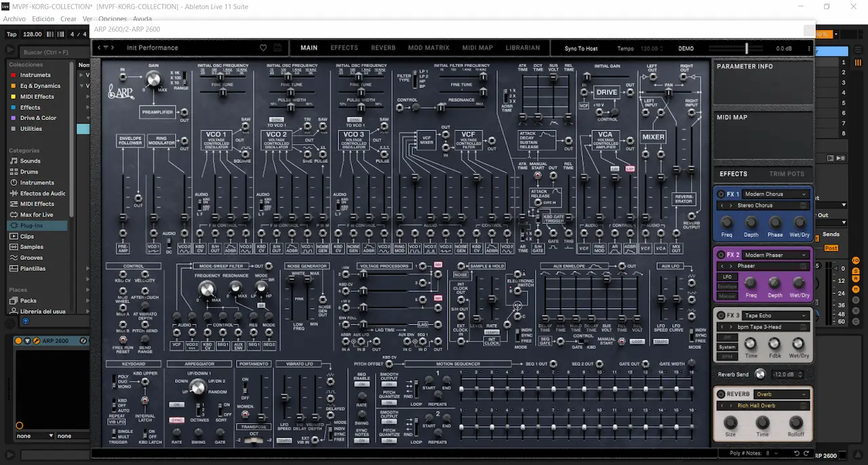Screen dimensions: 868x465
Task: Toggle the SEQ ENABLE ON button
Action: point(362,384)
